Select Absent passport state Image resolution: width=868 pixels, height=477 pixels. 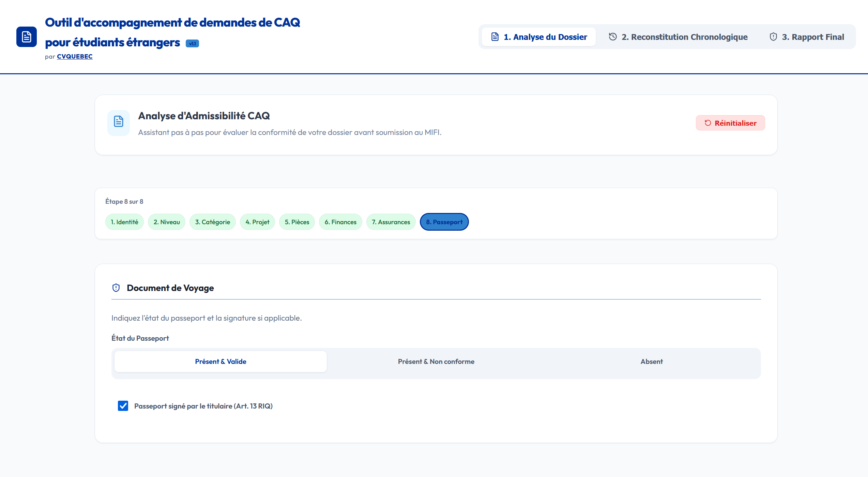coord(651,361)
